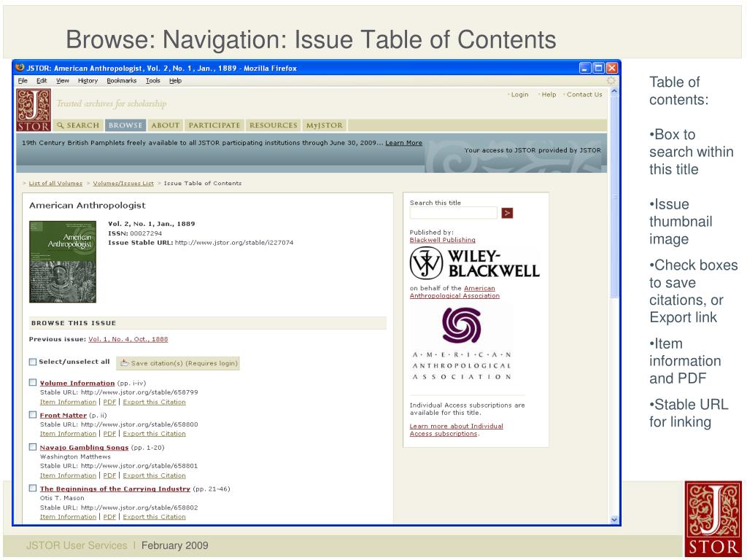Viewport: 747px width, 560px height.
Task: Export this Citation for Volume Information
Action: pos(155,402)
